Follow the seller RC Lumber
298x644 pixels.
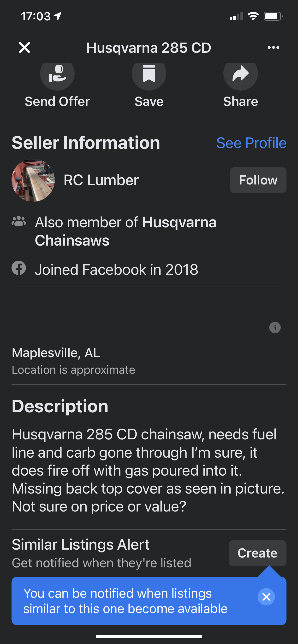click(x=258, y=180)
